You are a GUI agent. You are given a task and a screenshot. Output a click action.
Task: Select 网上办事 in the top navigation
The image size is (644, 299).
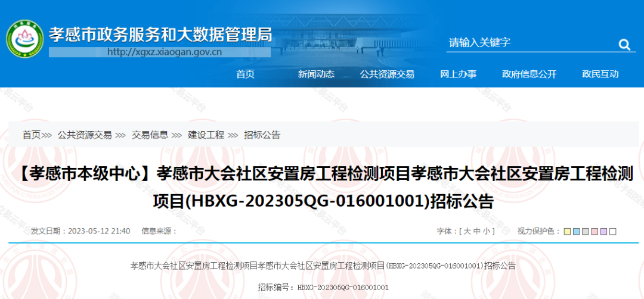458,74
